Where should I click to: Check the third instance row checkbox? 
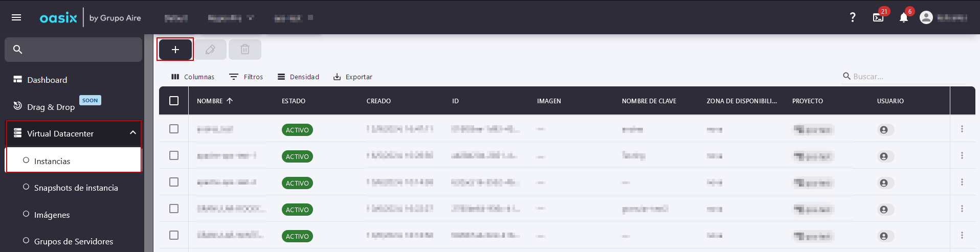174,182
